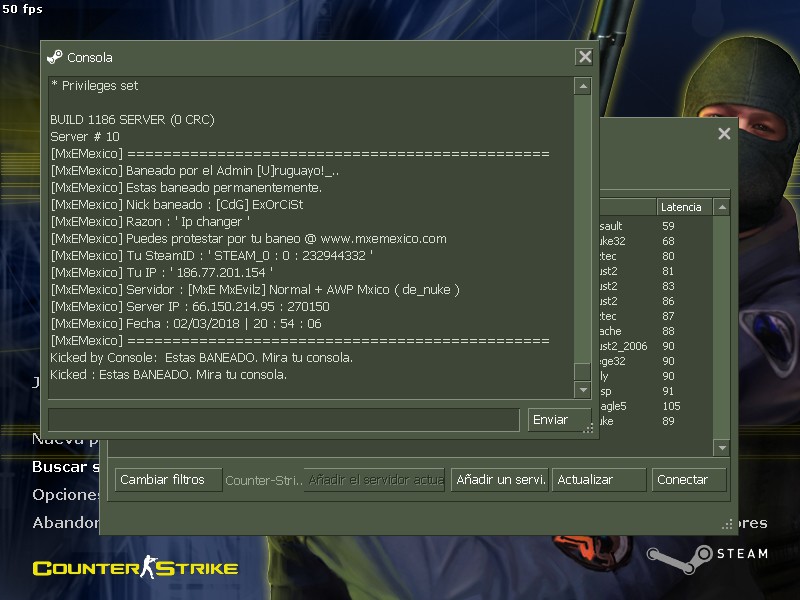
Task: Select the ust2_2006 server row
Action: tap(656, 346)
